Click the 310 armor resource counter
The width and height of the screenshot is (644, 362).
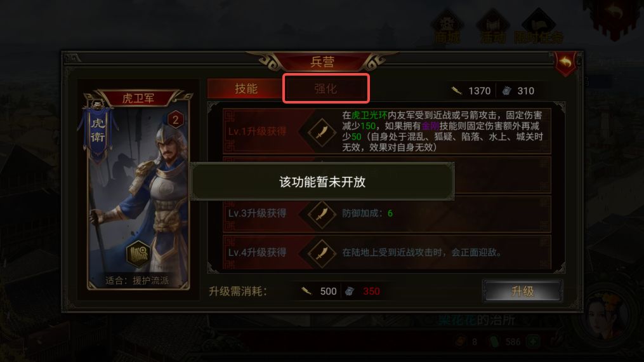click(x=519, y=91)
